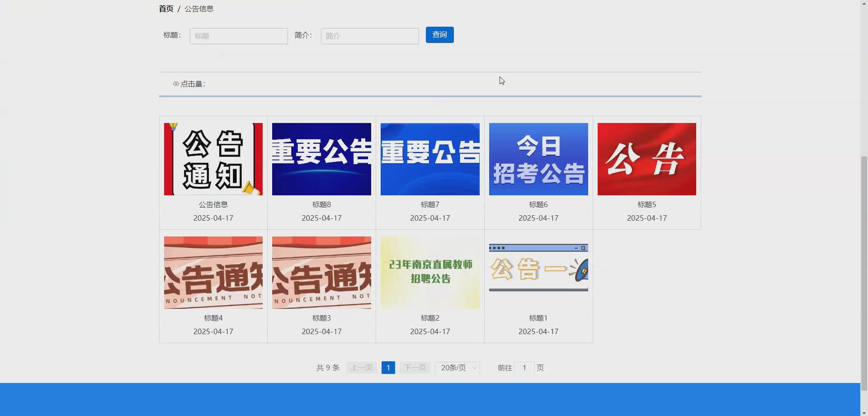This screenshot has width=868, height=416.
Task: Select the 标题7 重要公告 image
Action: 429,159
